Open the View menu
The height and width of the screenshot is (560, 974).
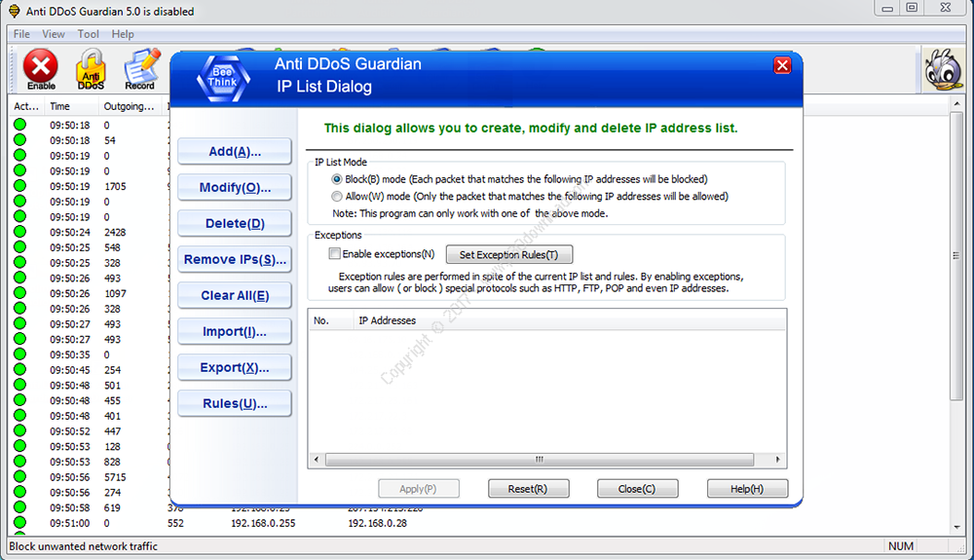point(54,34)
